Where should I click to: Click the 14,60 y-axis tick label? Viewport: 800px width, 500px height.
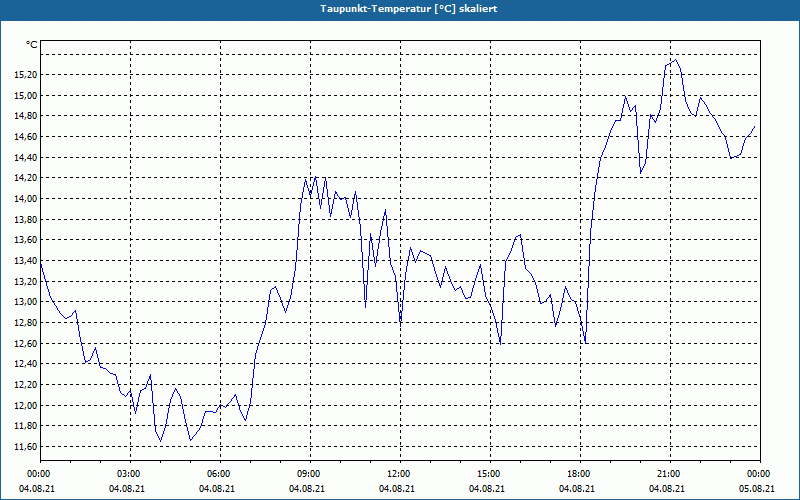[27, 137]
